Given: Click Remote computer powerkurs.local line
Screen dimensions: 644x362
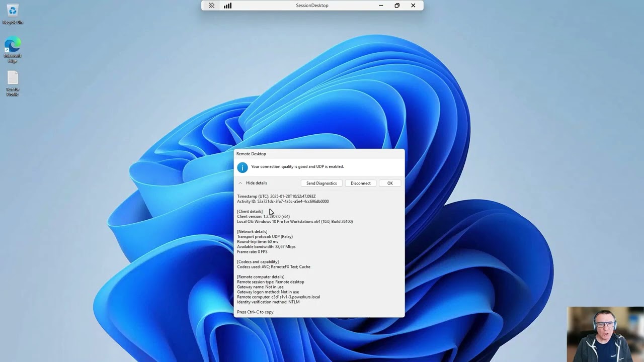Looking at the screenshot, I should 278,297.
